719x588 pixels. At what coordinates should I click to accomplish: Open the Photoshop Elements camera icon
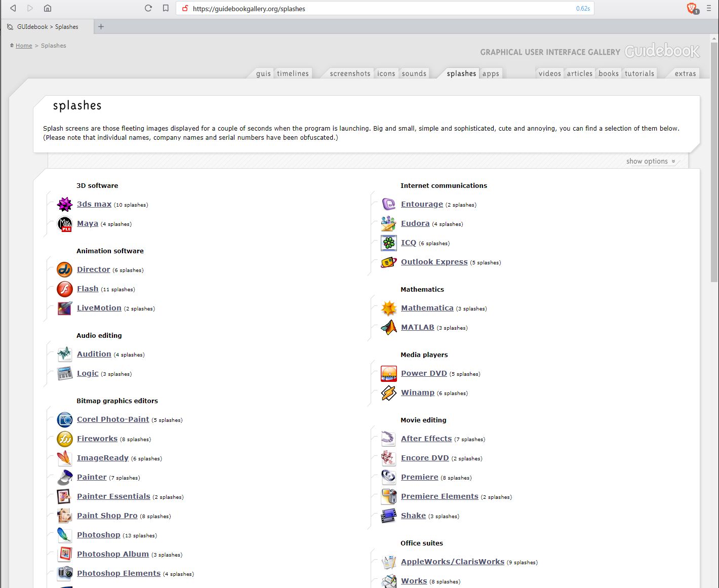[65, 574]
